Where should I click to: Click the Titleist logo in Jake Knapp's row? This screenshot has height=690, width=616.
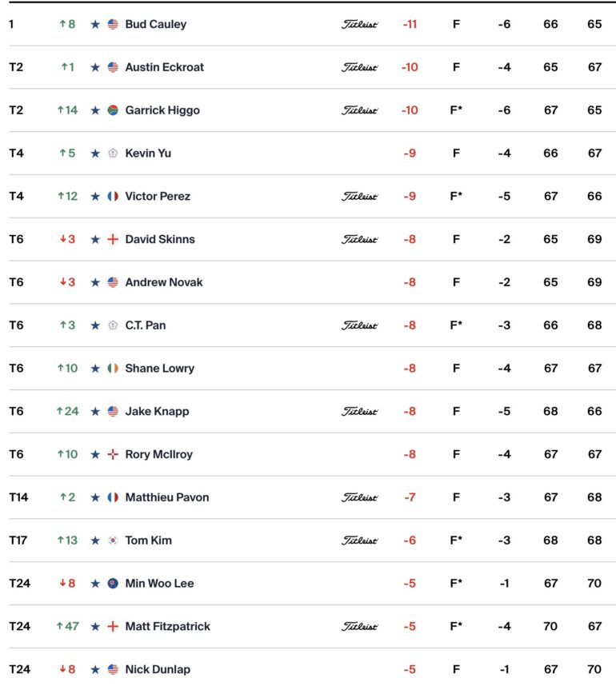pos(359,412)
